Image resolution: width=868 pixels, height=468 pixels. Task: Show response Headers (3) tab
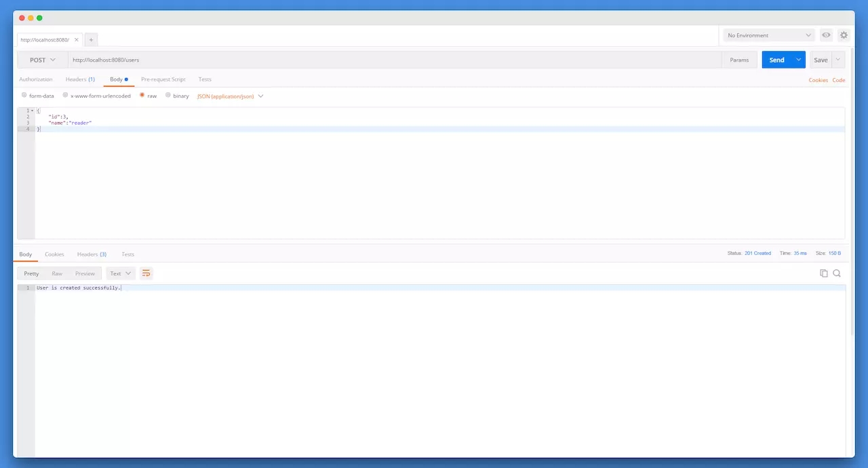(x=92, y=254)
